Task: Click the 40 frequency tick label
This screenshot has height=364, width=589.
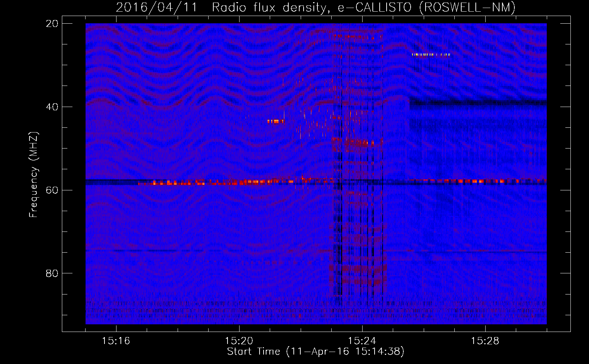Action: pyautogui.click(x=52, y=107)
